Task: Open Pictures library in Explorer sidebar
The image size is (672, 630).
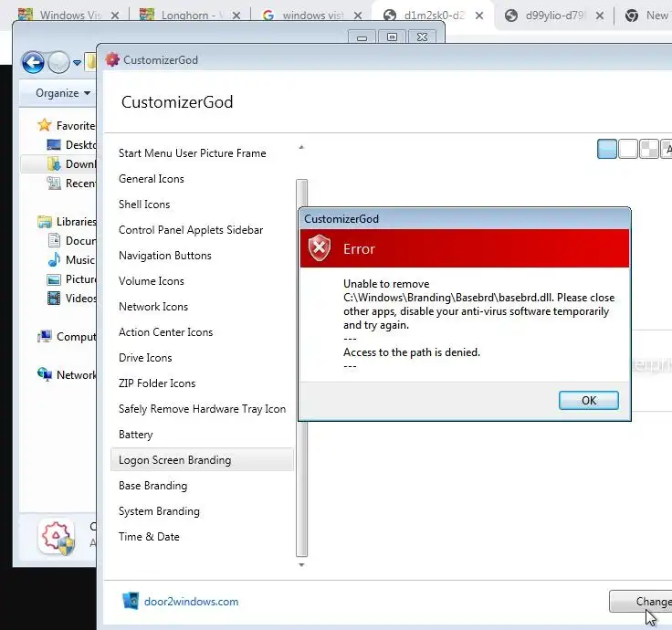Action: 71,279
